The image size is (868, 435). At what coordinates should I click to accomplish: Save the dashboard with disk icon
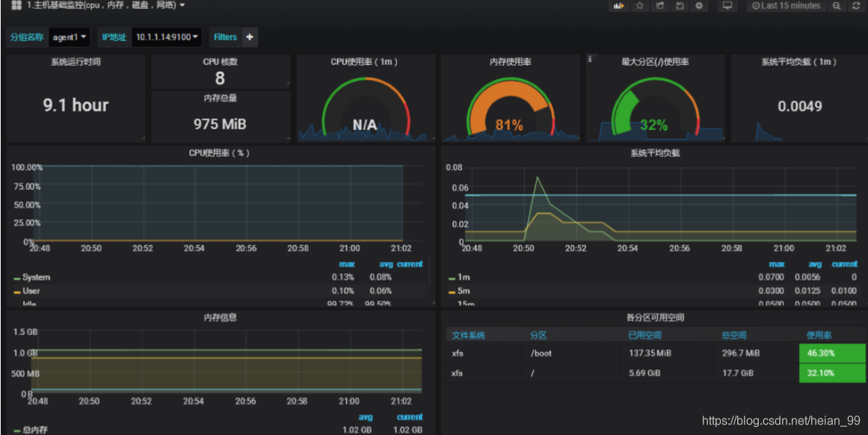point(680,6)
